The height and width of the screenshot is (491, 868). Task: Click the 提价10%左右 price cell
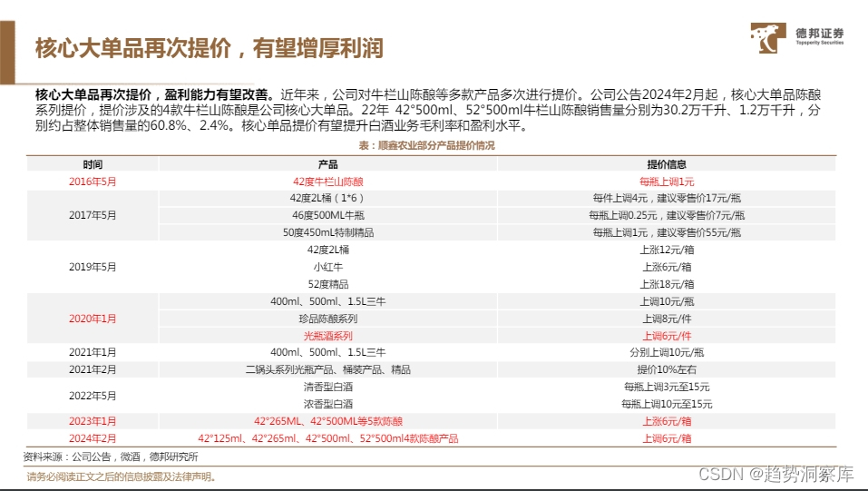tap(667, 369)
